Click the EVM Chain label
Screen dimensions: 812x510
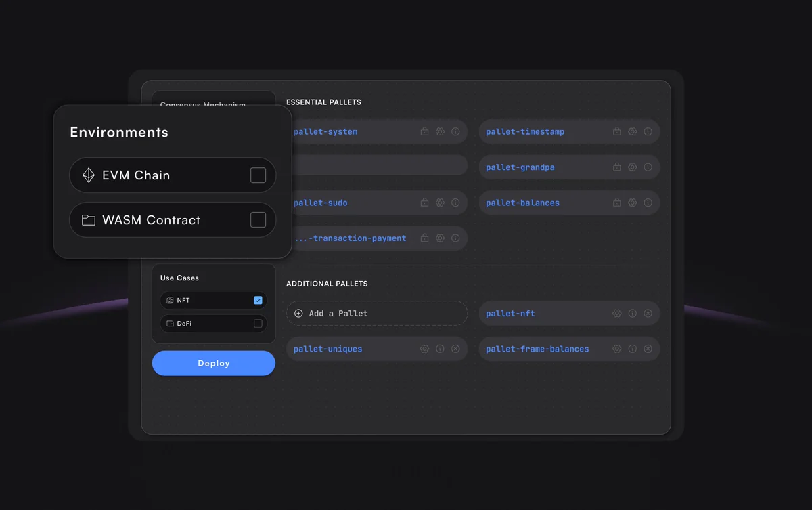point(136,175)
